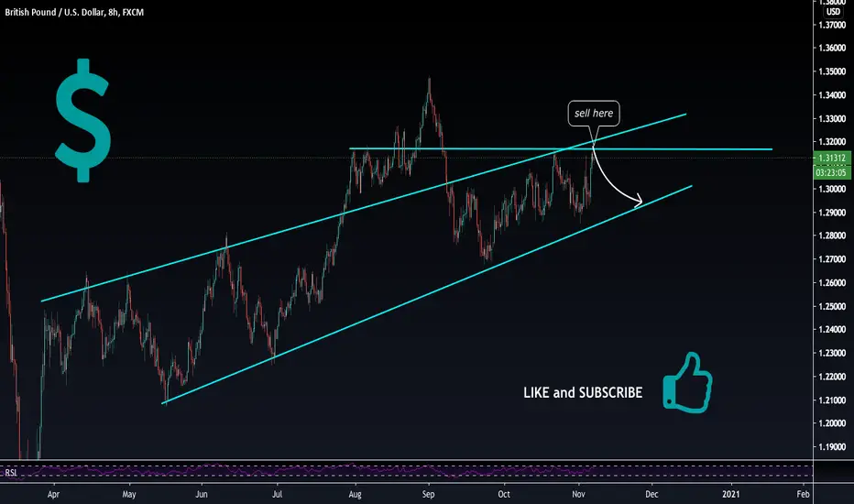Click the 'sell here' callout label
This screenshot has height=504, width=854.
click(594, 114)
